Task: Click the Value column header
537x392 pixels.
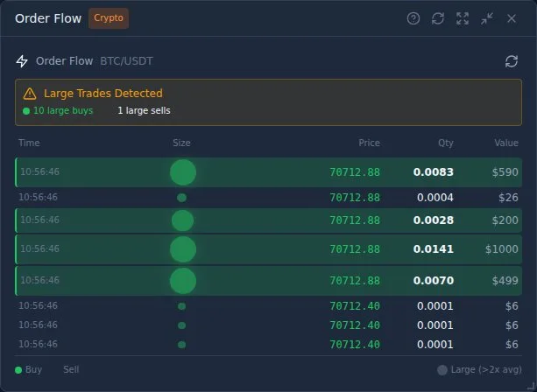Action: pyautogui.click(x=506, y=143)
